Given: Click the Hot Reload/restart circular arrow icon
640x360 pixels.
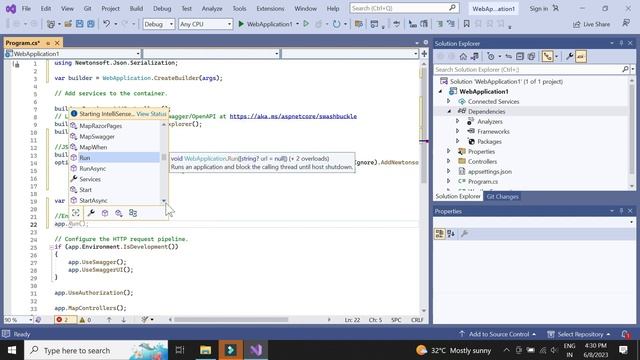Looking at the screenshot, I should pos(336,24).
